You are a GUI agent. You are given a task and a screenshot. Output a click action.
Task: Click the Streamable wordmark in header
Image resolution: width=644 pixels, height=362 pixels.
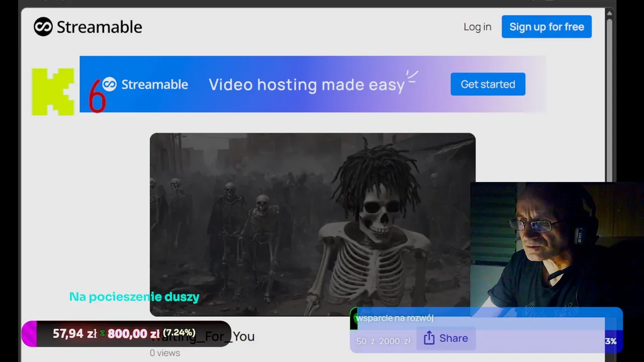coord(99,27)
